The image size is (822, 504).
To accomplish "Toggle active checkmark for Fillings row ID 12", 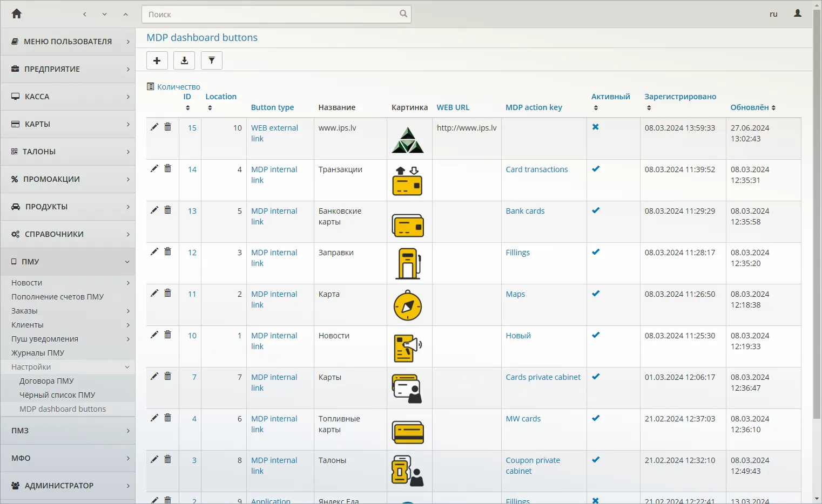I will pyautogui.click(x=596, y=252).
